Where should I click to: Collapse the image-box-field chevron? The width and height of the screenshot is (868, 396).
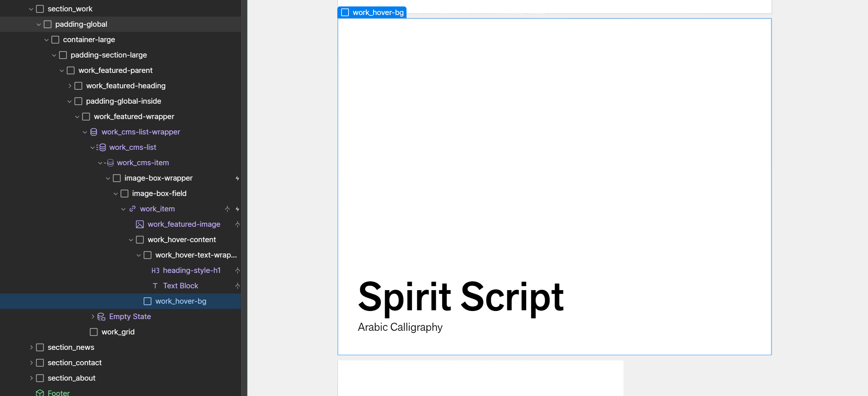(116, 193)
